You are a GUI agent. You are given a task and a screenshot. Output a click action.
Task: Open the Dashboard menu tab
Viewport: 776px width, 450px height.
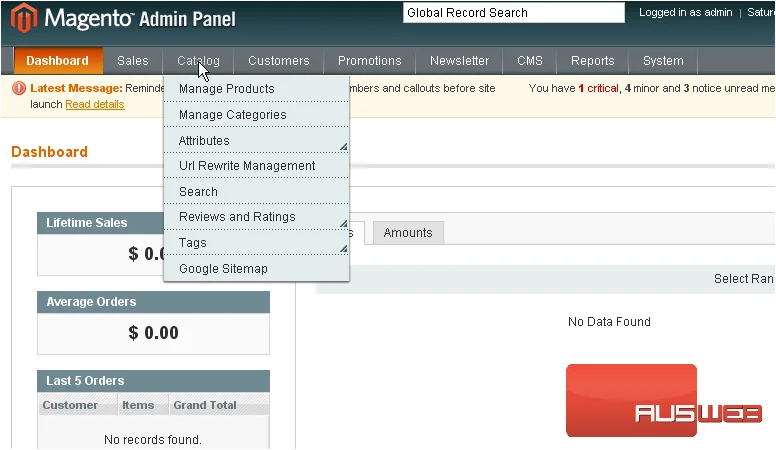[58, 61]
